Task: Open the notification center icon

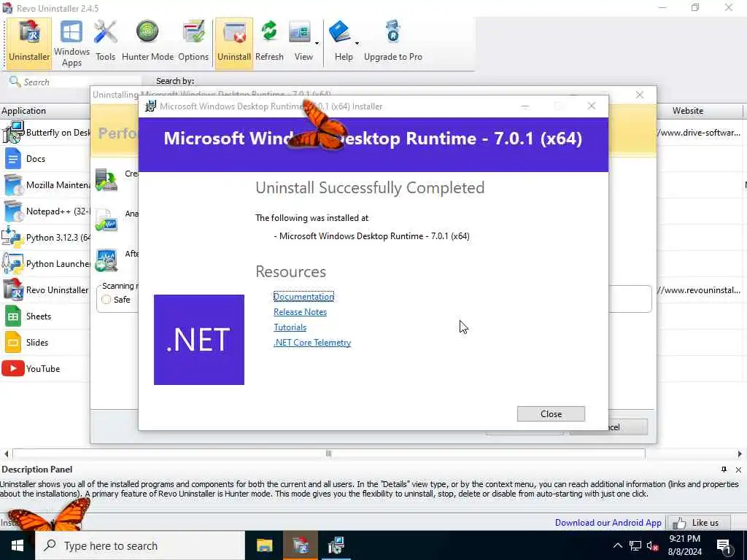Action: (724, 545)
